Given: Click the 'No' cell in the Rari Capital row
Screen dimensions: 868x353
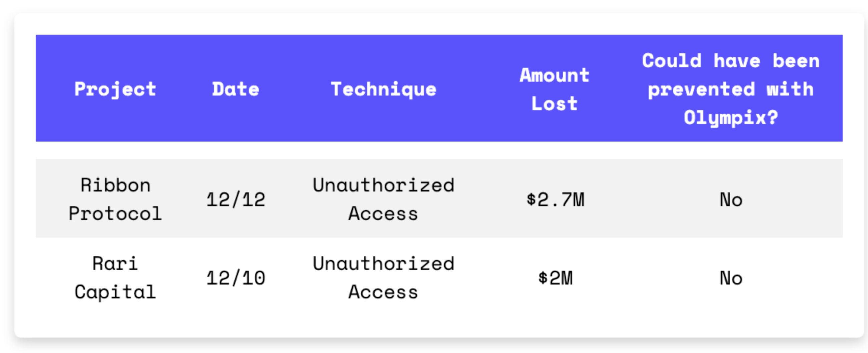Looking at the screenshot, I should click(731, 278).
